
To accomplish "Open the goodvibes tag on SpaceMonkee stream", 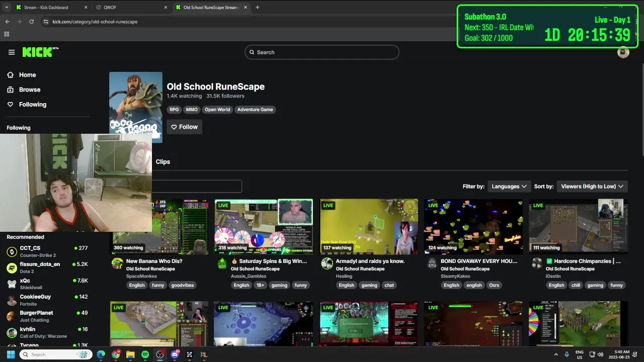I will 182,285.
